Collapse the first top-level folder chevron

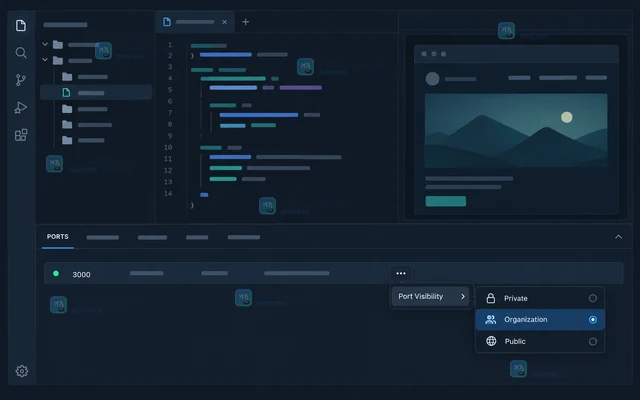point(45,44)
